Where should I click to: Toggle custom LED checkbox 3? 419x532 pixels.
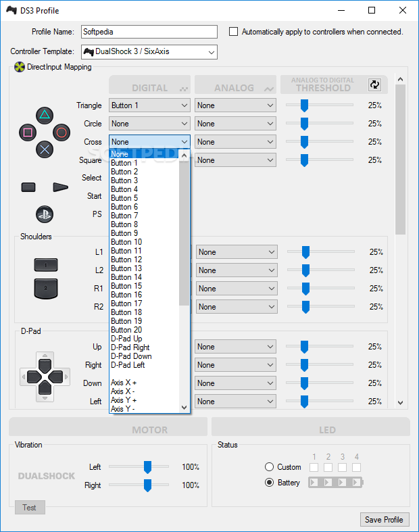[343, 467]
